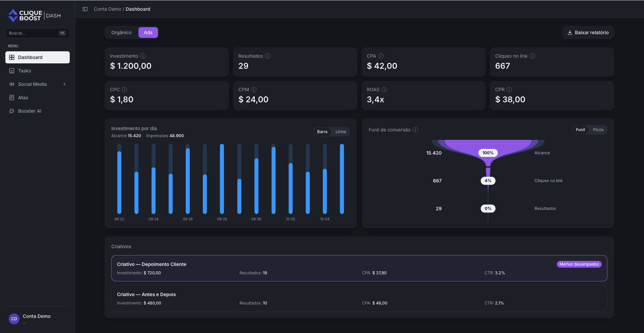The height and width of the screenshot is (333, 644).
Task: Expand the Social Media submenu chevron
Action: [x=64, y=84]
